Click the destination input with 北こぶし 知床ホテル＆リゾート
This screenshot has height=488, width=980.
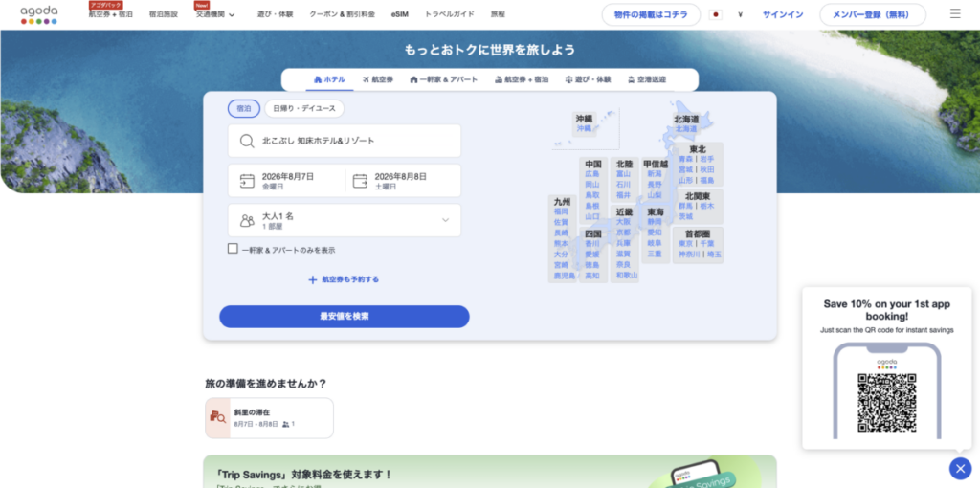point(345,141)
